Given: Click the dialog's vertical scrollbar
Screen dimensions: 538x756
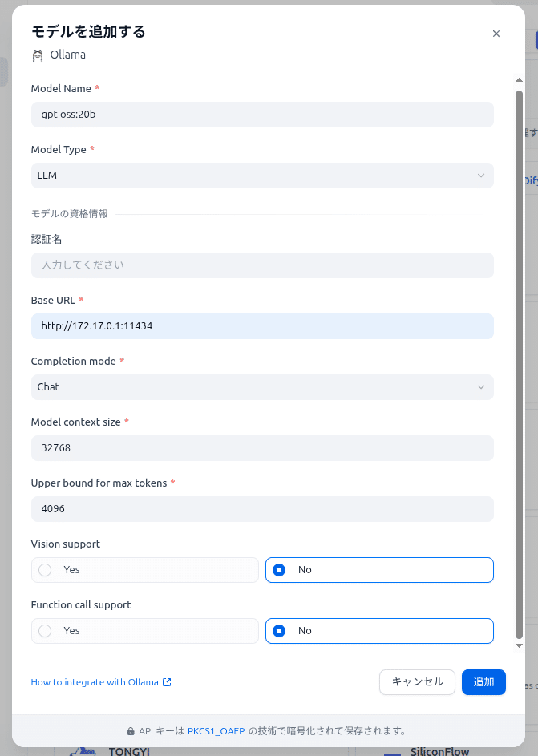Looking at the screenshot, I should [519, 361].
